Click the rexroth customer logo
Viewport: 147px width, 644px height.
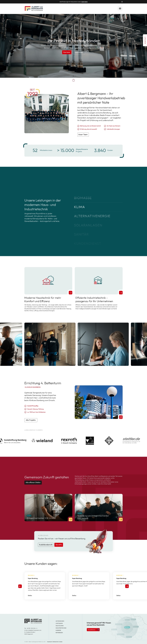(69, 441)
